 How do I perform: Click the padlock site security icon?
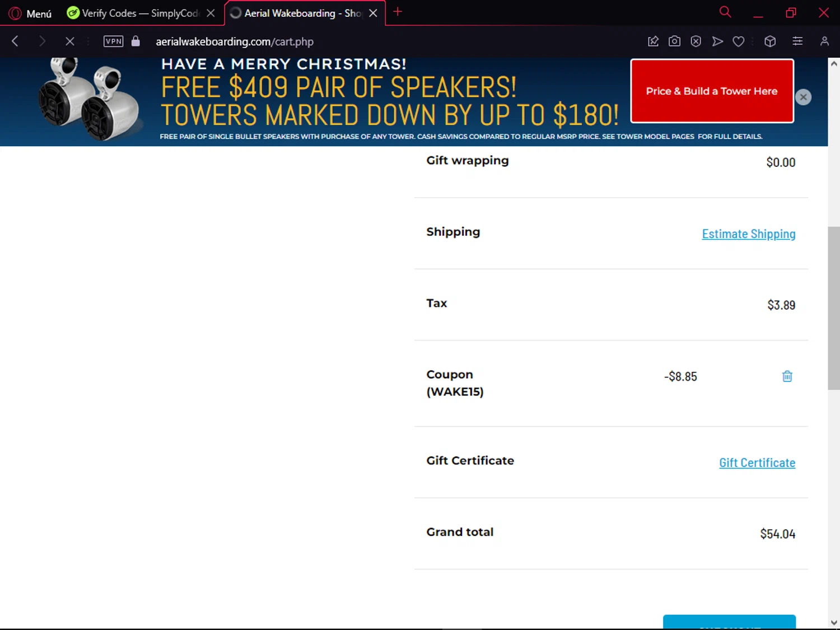tap(136, 41)
